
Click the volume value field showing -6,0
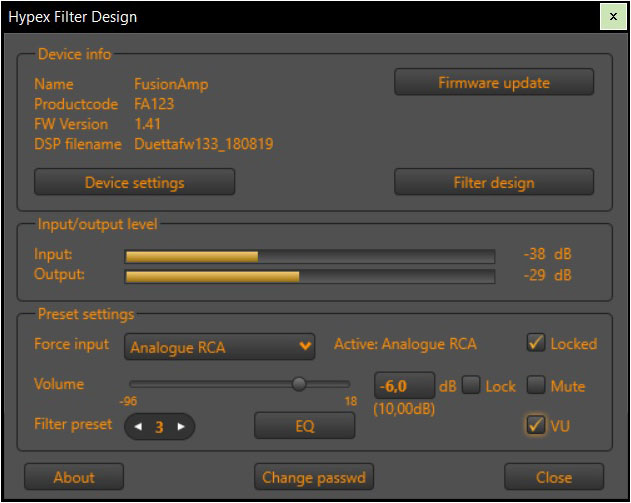click(404, 385)
